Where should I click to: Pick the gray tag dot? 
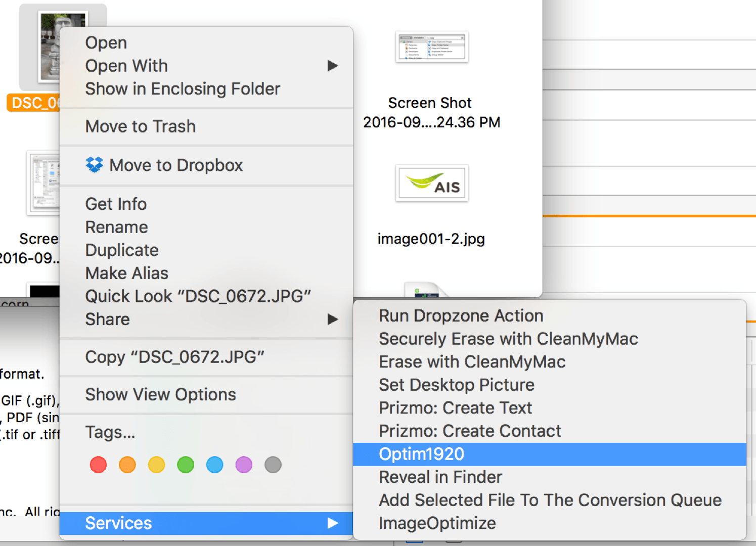pos(273,465)
